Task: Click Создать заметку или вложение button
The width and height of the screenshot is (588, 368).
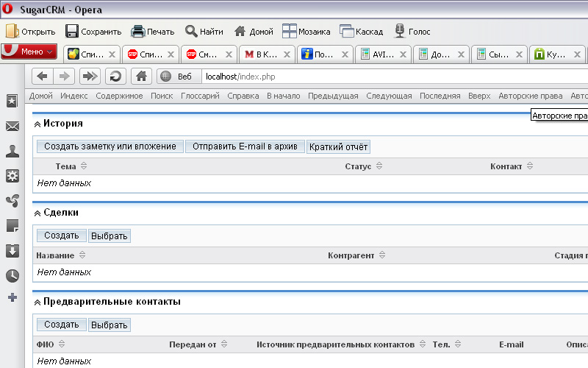Action: tap(110, 146)
